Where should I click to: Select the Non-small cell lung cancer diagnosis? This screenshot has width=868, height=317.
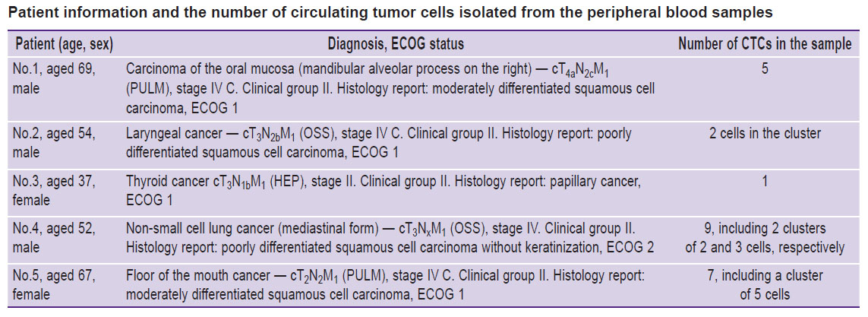(390, 237)
